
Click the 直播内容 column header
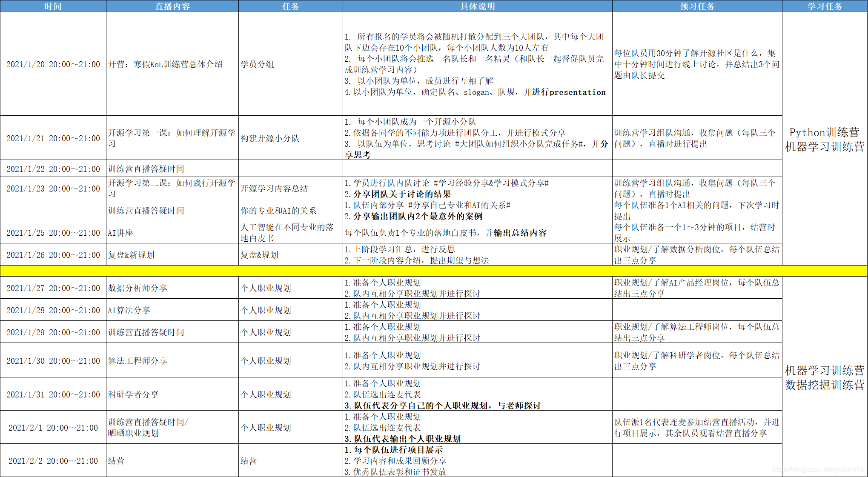[x=172, y=6]
